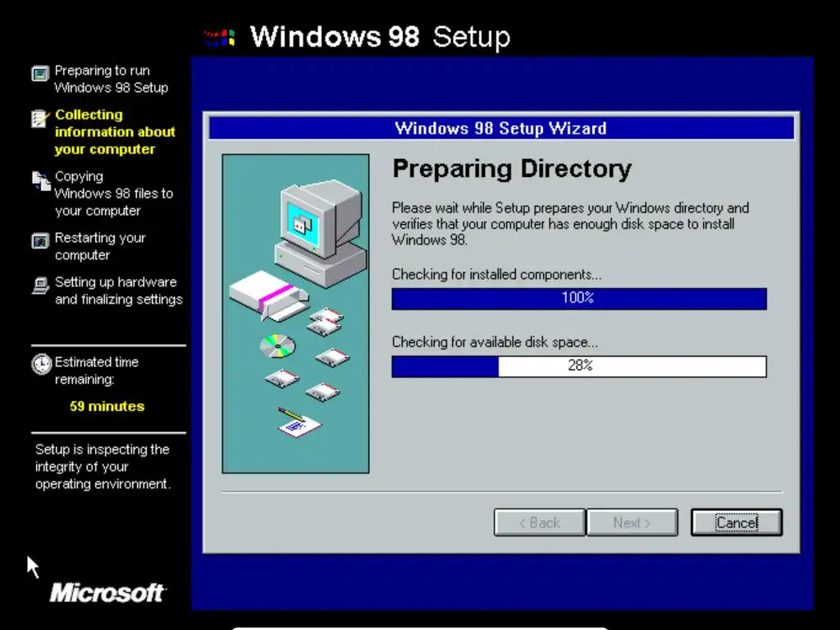Click 'Setting up hardware and finalizing settings' text
840x630 pixels.
click(118, 290)
